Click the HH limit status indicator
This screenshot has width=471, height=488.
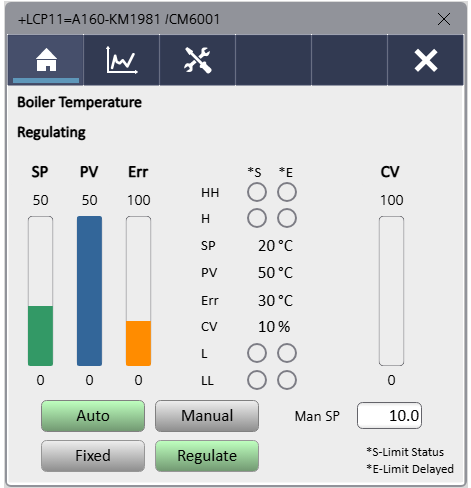pyautogui.click(x=257, y=192)
